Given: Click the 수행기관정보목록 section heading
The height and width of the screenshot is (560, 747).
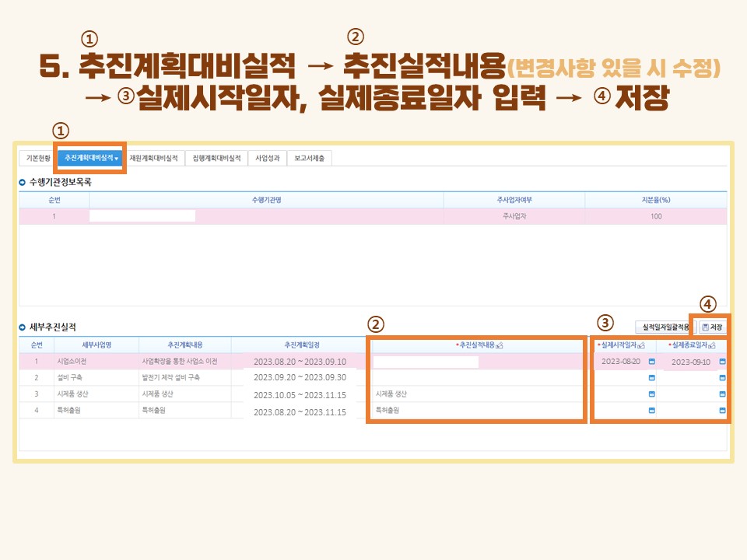Looking at the screenshot, I should [61, 182].
